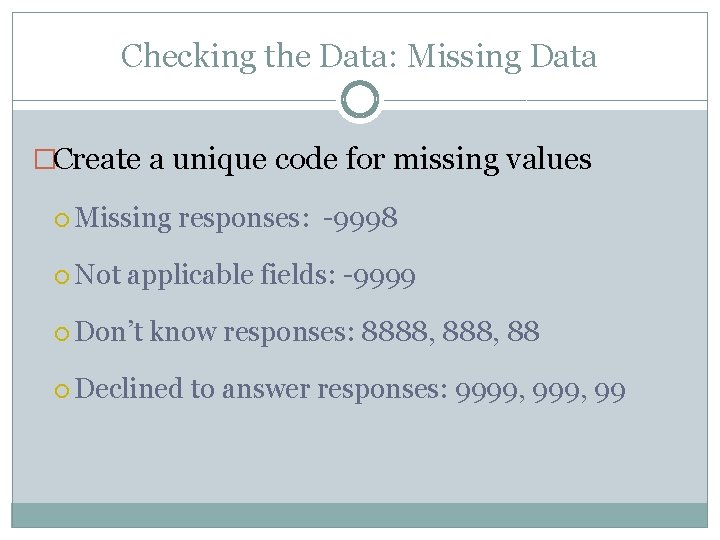Click the bullet marker beside "Don't know responses"
Viewport: 720px width, 540px height.
[x=64, y=333]
